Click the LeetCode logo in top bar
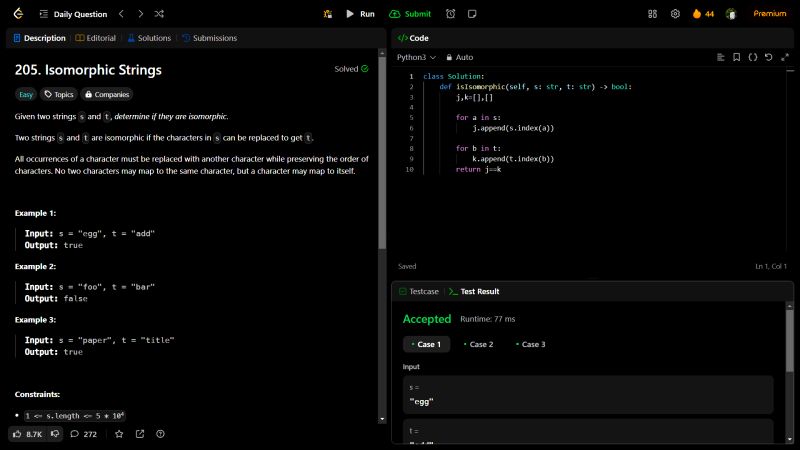Screen dimensions: 800x450 [x=17, y=14]
